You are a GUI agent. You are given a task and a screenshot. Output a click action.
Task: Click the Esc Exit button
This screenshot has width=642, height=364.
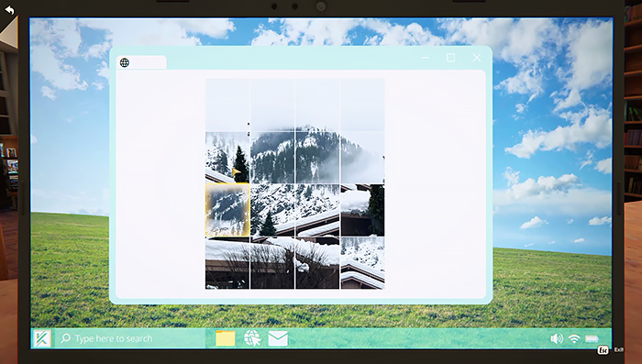coord(609,350)
